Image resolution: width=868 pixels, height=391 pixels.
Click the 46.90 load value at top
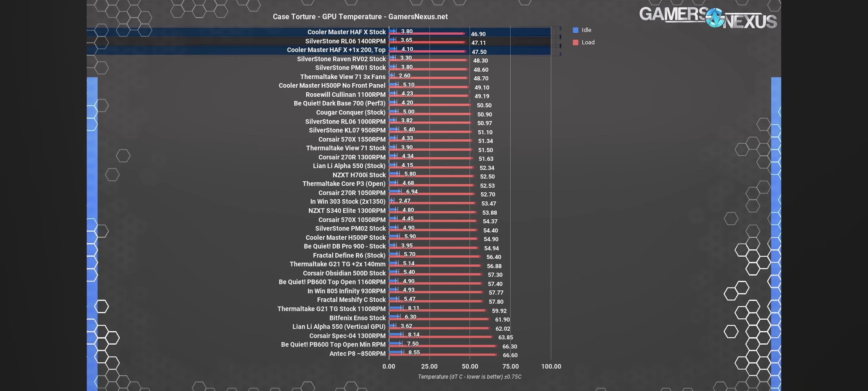478,34
